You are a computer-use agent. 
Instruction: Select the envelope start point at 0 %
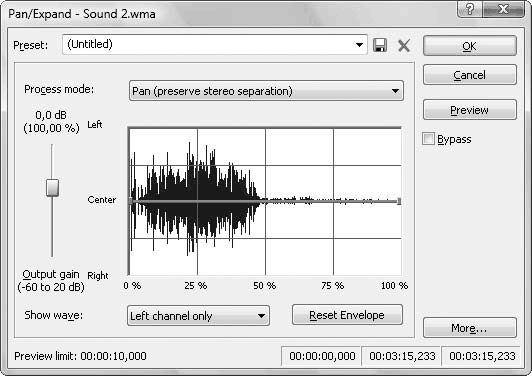coord(131,201)
